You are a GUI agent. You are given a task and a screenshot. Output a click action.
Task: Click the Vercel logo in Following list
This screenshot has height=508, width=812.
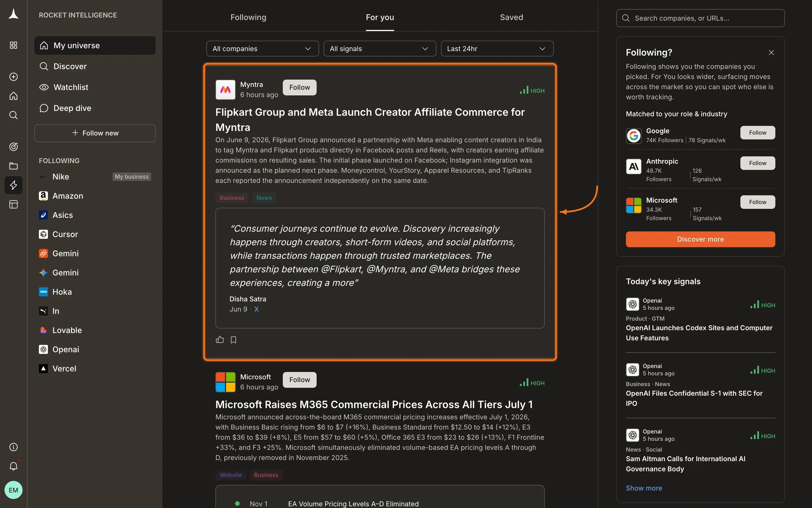43,369
